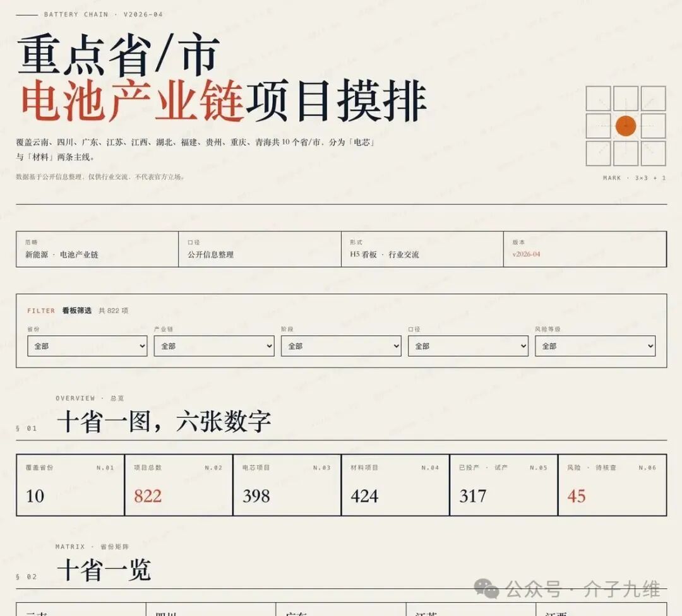
Task: Click the 十省一览 section heading
Action: click(x=104, y=570)
